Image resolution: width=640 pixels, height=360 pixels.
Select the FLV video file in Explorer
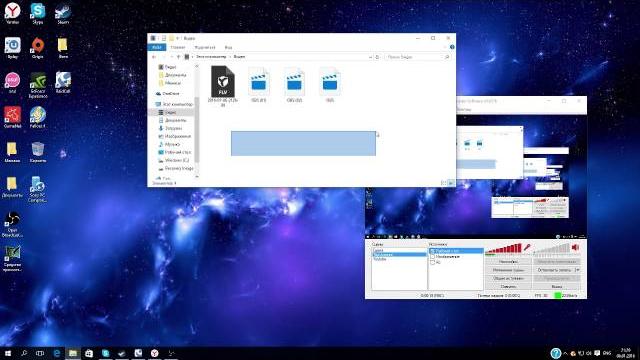[x=222, y=86]
